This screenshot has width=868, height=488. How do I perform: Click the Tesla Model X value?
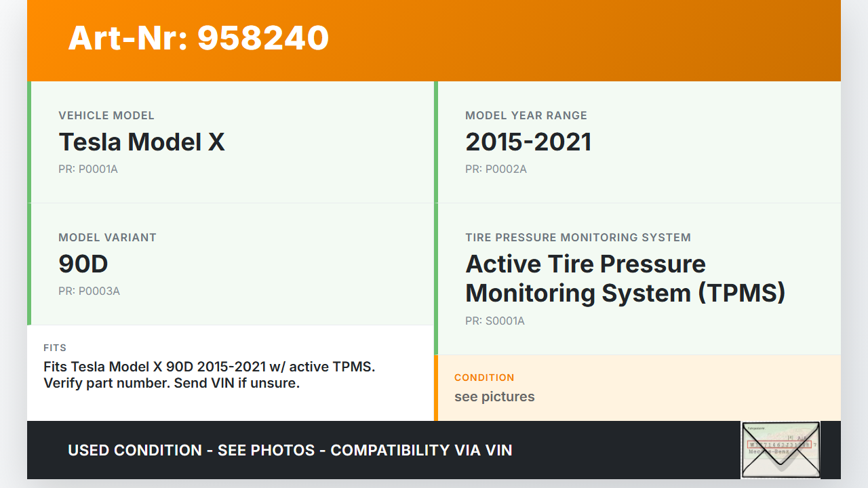click(x=141, y=142)
